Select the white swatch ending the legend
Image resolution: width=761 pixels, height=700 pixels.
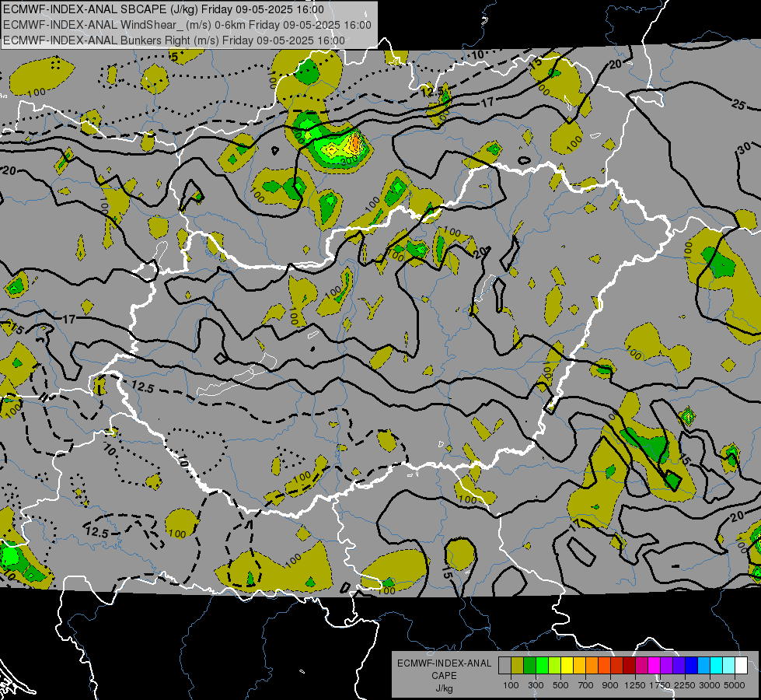[x=741, y=666]
